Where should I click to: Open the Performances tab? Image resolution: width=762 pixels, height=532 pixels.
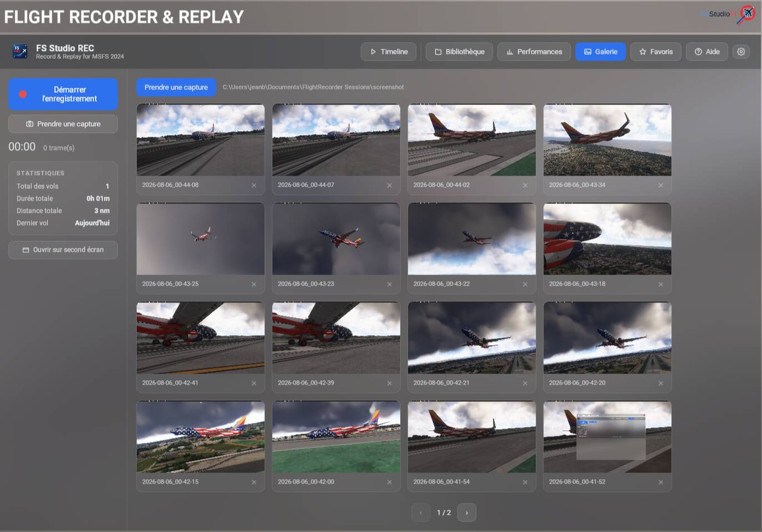click(534, 52)
